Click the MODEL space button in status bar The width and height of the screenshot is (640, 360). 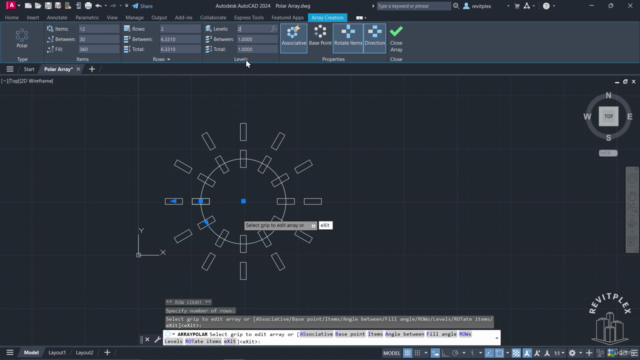click(391, 353)
